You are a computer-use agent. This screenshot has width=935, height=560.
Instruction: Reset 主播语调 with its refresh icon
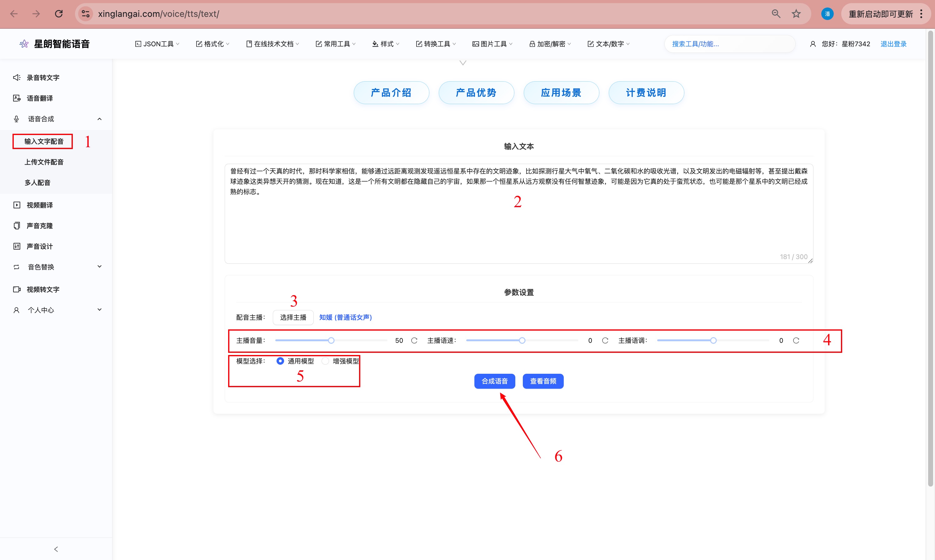(796, 340)
